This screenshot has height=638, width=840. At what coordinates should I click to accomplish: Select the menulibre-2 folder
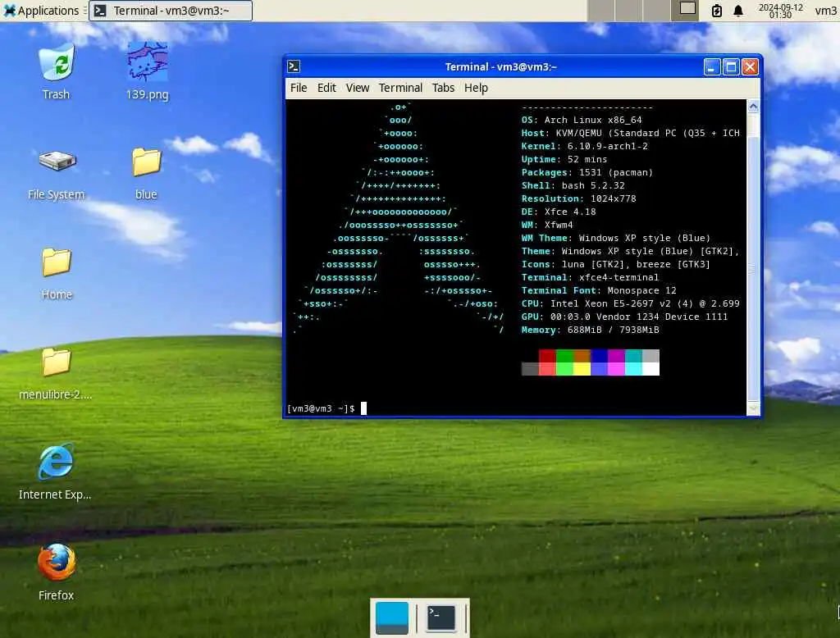56,373
